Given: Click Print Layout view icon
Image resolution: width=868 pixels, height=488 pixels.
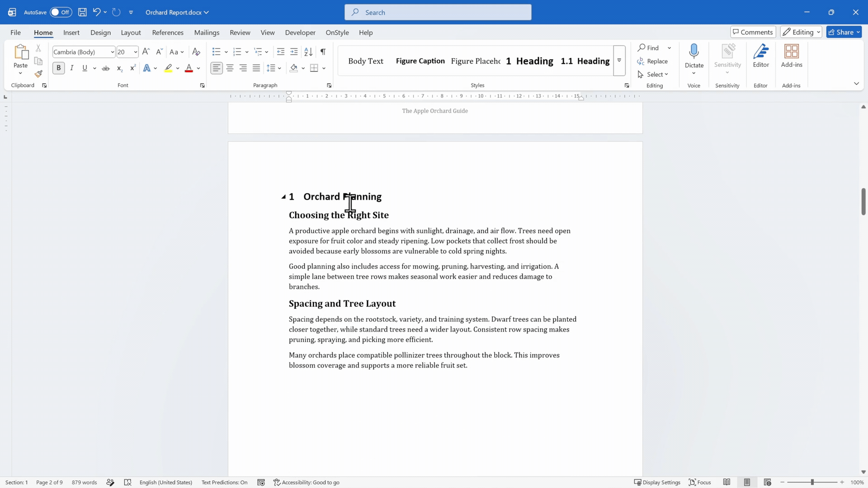Looking at the screenshot, I should 747,482.
